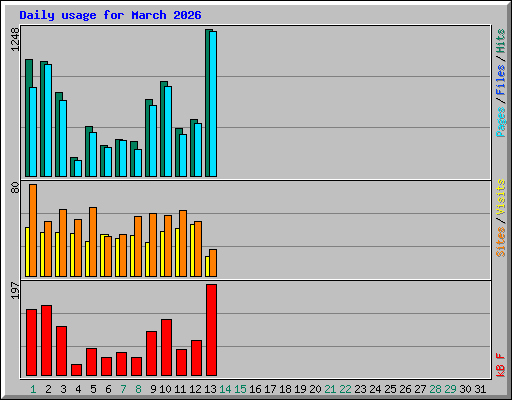Click day 27 on the x-axis
The width and height of the screenshot is (512, 400).
click(420, 389)
